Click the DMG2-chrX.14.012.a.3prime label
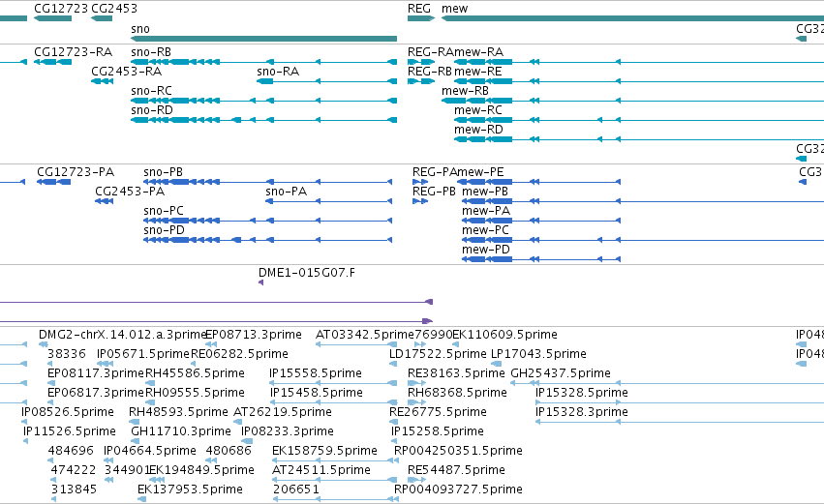The width and height of the screenshot is (824, 504). click(122, 335)
